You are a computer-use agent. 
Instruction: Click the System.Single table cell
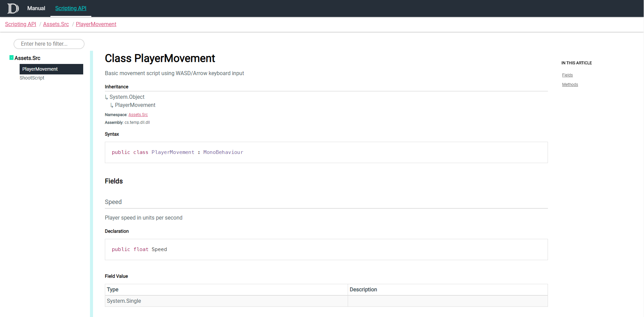[x=226, y=301]
